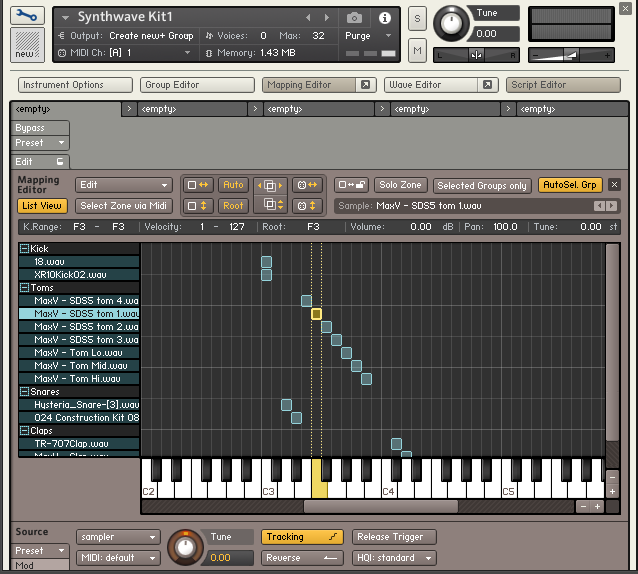Click the snowflake 'new' icon under the wrench
This screenshot has height=574, width=638.
[27, 45]
